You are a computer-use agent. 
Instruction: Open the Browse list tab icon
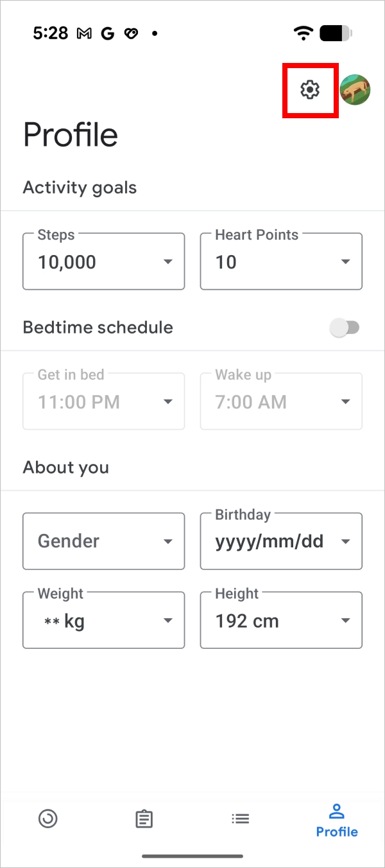(241, 819)
